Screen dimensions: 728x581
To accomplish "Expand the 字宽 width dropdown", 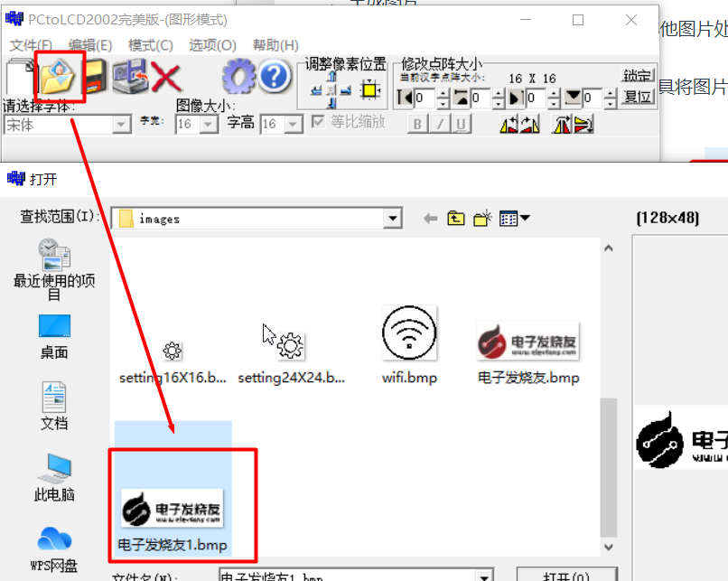I will coord(209,125).
